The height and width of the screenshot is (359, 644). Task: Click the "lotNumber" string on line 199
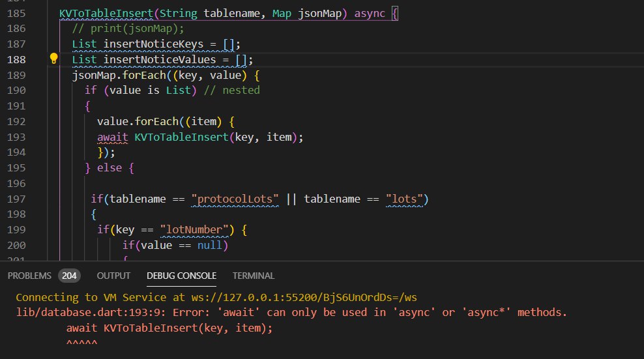coord(194,230)
